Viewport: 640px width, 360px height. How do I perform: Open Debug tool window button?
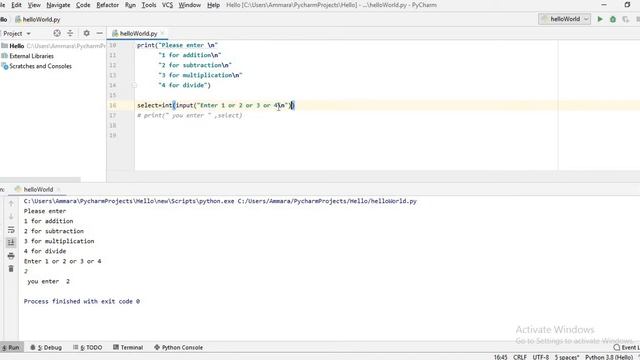pos(46,347)
